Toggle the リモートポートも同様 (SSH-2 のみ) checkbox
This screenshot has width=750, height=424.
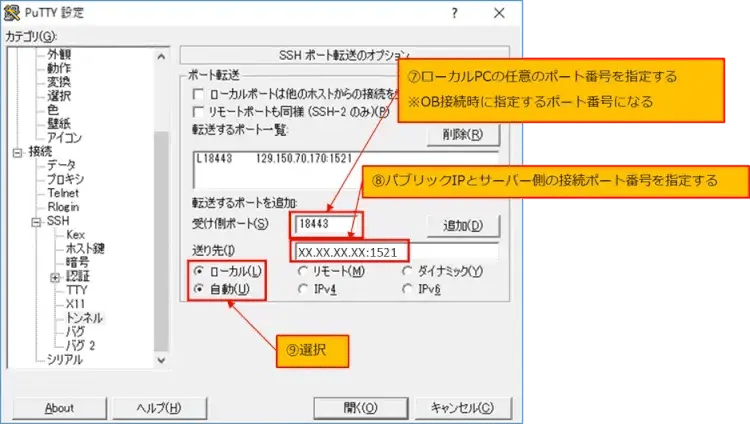[199, 111]
